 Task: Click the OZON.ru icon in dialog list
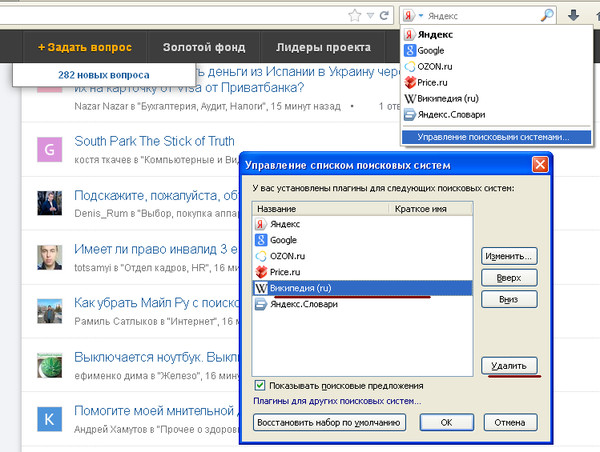point(261,256)
